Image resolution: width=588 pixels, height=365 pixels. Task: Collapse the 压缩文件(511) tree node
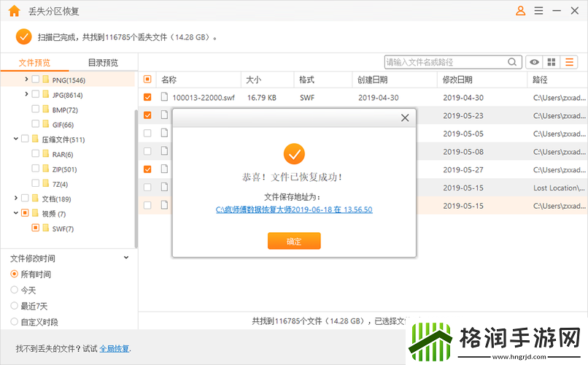(x=16, y=139)
